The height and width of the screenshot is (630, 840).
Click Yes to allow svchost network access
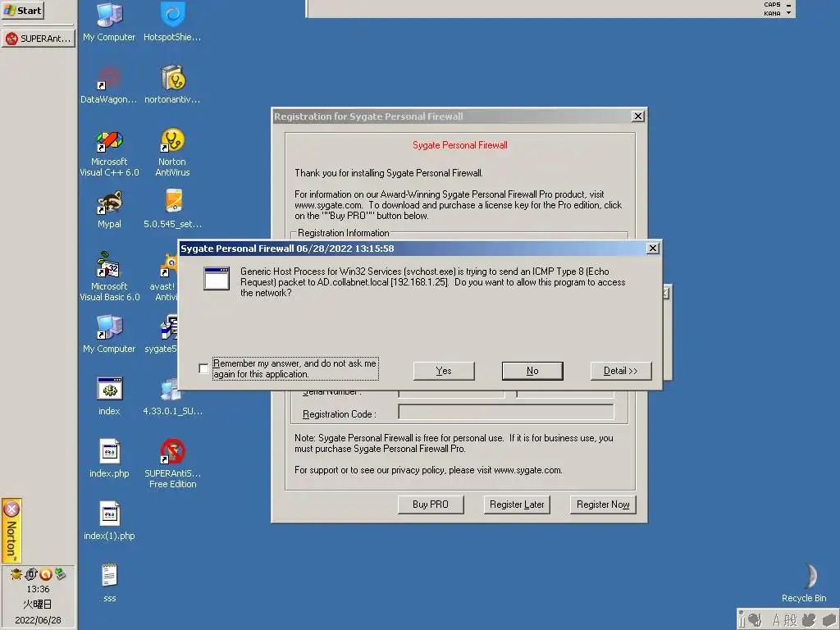444,371
